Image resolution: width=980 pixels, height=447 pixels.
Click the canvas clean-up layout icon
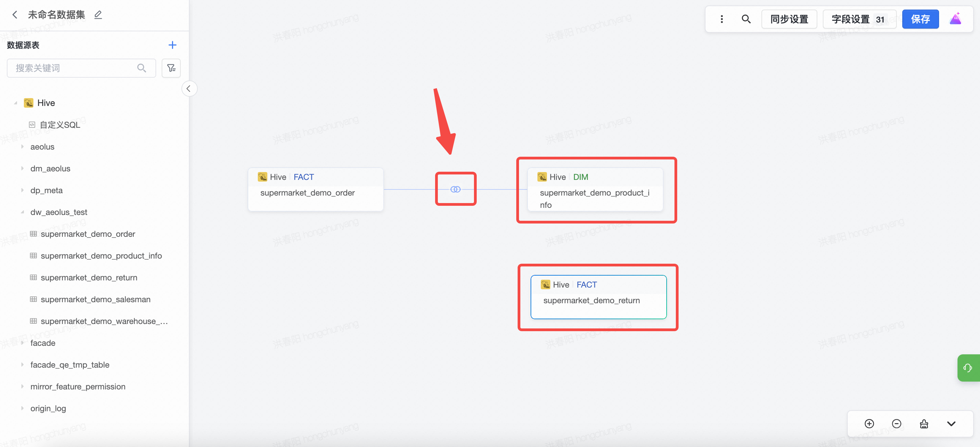click(924, 424)
